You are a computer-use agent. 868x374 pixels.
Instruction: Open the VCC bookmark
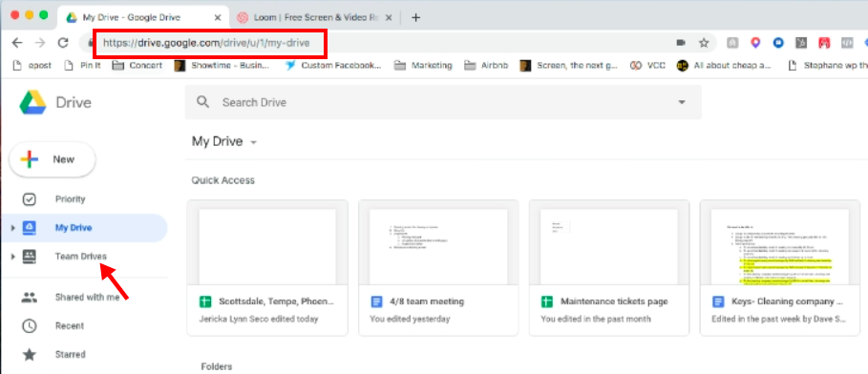tap(647, 65)
